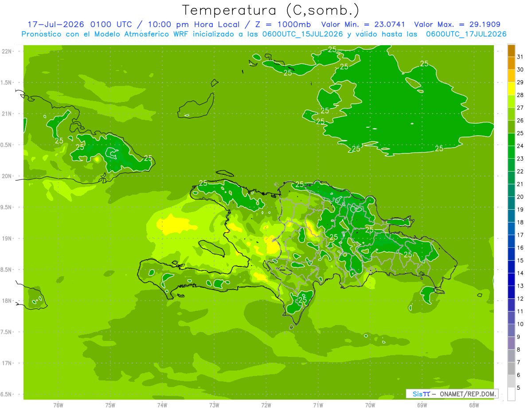532x411 pixels.
Task: Click the "Z = 1000mb" level text
Action: pyautogui.click(x=282, y=24)
